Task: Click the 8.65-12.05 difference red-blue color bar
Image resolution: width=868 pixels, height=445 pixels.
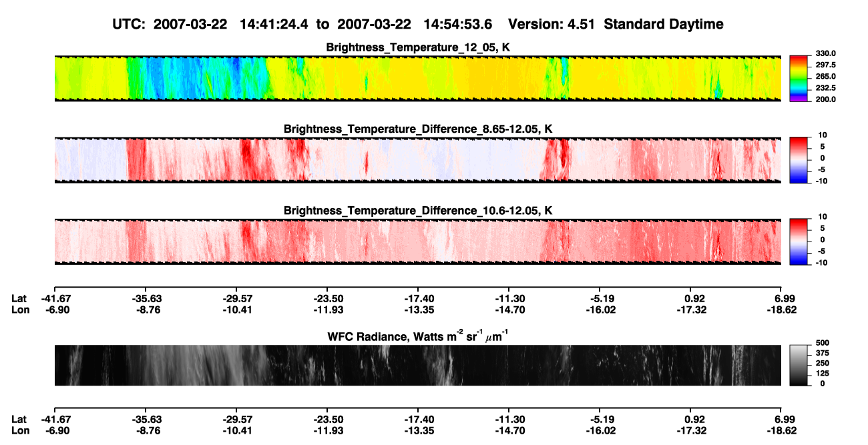Action: (799, 159)
